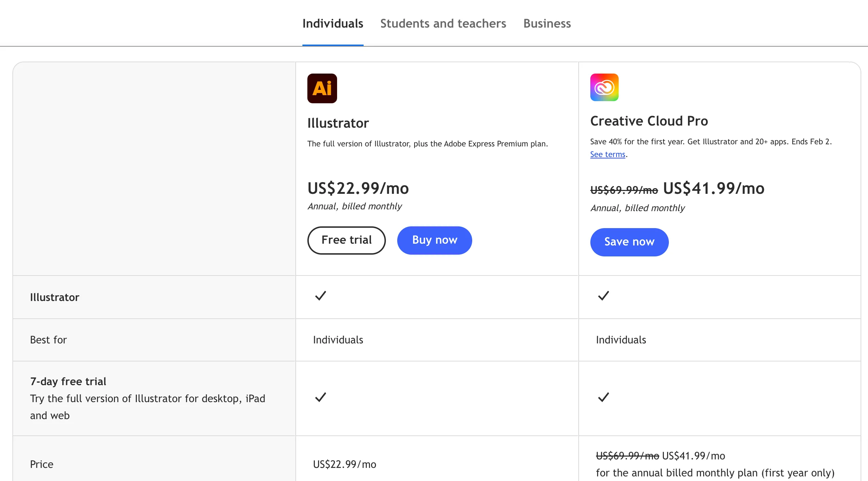Click the Illustrator plan's 7-day free trial checkmark
The height and width of the screenshot is (481, 868).
(x=320, y=397)
